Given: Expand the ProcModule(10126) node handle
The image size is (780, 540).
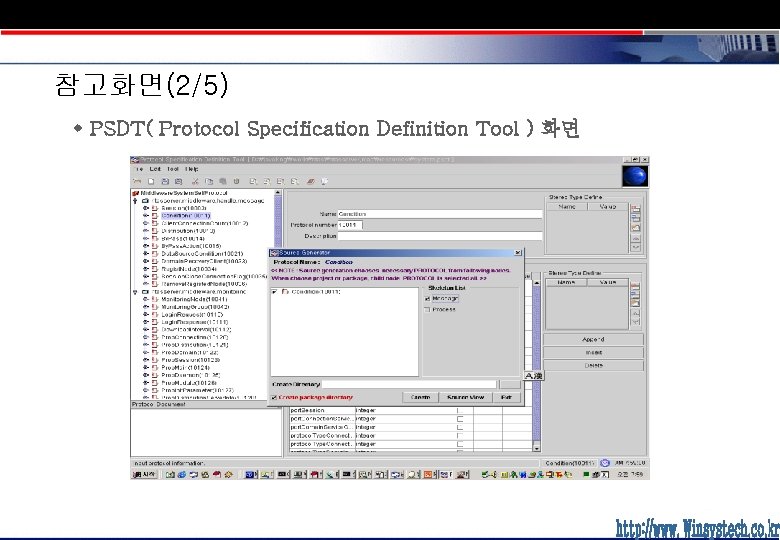Looking at the screenshot, I should pyautogui.click(x=146, y=383).
